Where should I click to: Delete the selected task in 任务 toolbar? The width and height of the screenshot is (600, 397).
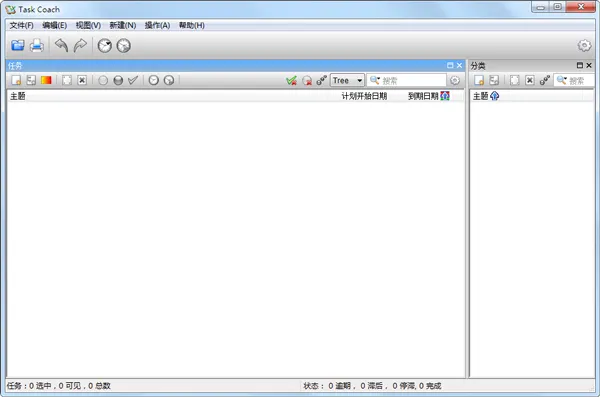[82, 80]
